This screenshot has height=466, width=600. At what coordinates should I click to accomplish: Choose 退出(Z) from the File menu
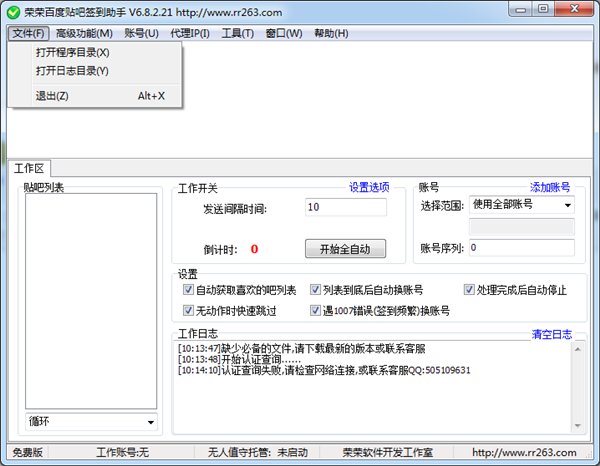tap(52, 96)
